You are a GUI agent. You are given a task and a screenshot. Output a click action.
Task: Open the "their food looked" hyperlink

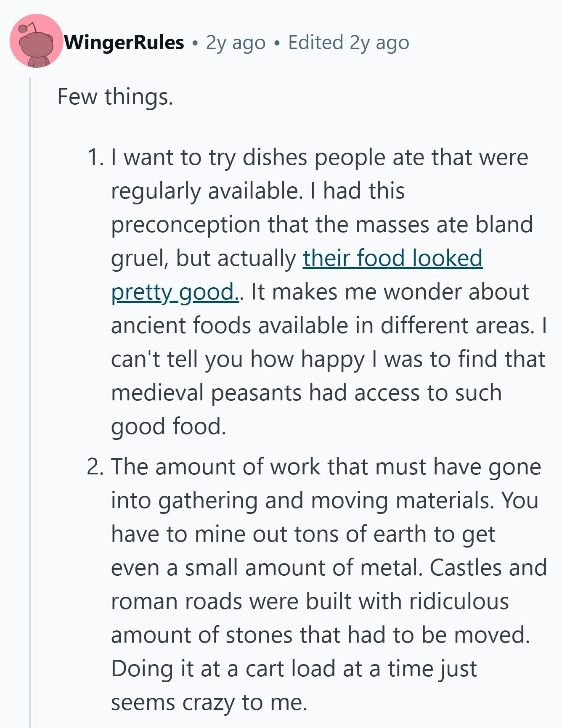tap(392, 258)
